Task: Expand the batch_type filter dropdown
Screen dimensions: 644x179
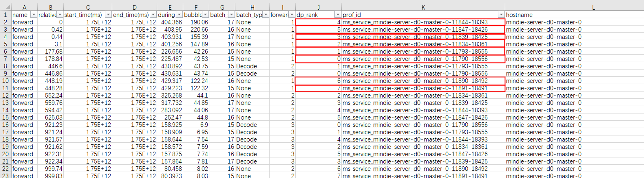Action: coord(266,15)
